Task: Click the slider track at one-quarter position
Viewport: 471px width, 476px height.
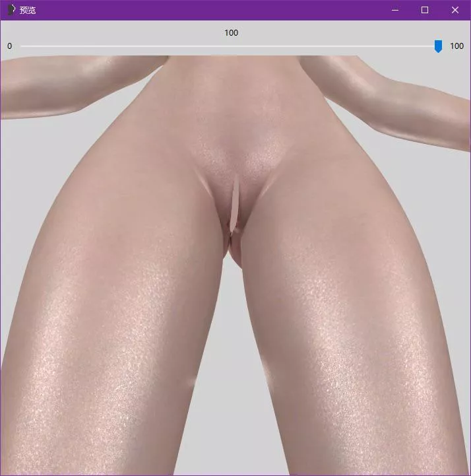Action: 125,46
